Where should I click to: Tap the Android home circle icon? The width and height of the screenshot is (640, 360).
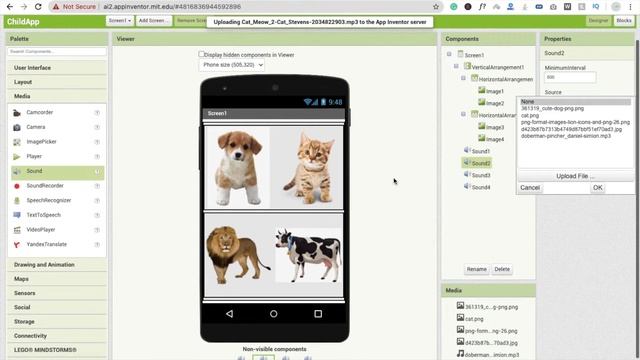[273, 313]
